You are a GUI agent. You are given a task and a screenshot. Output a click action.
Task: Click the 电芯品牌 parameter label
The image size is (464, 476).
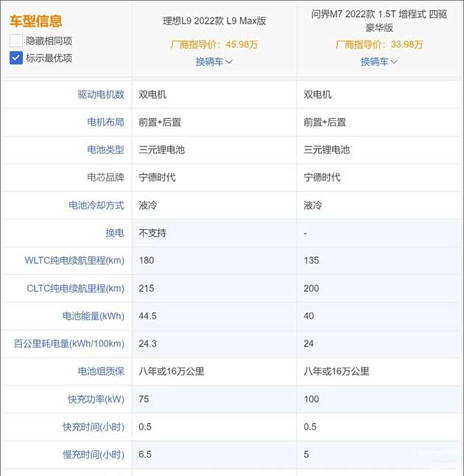tap(105, 178)
